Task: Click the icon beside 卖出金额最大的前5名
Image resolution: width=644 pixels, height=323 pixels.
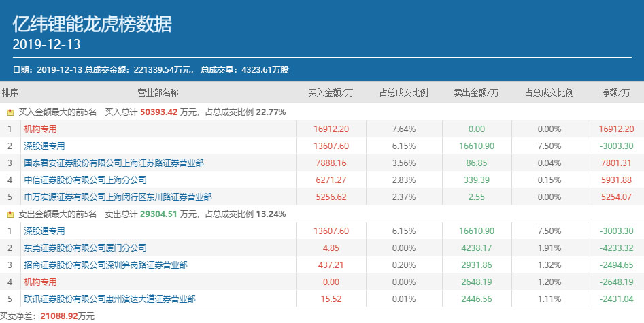Action: click(10, 214)
